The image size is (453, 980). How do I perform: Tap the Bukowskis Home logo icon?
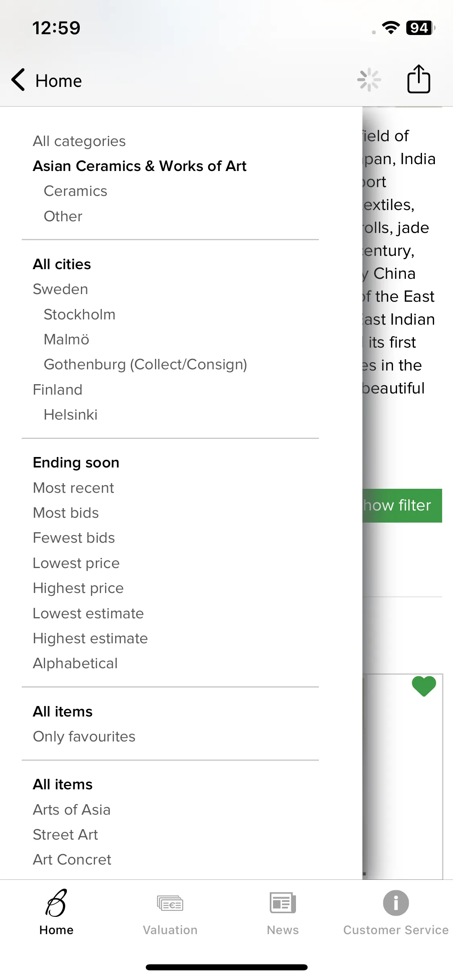tap(56, 903)
